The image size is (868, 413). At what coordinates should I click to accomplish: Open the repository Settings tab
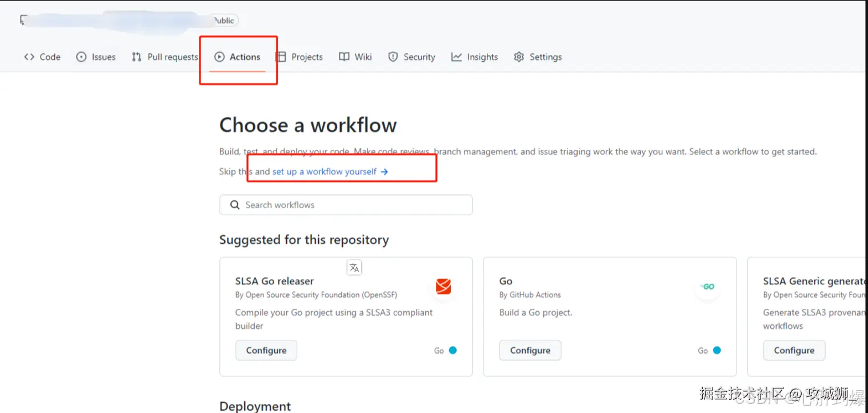pyautogui.click(x=538, y=57)
